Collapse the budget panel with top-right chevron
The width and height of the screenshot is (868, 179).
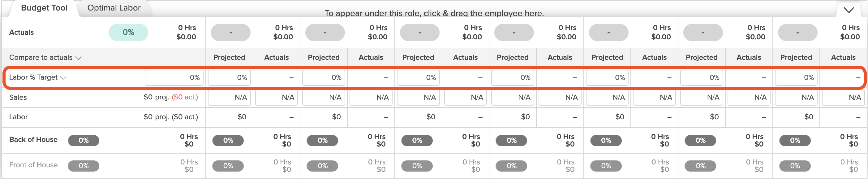point(849,10)
